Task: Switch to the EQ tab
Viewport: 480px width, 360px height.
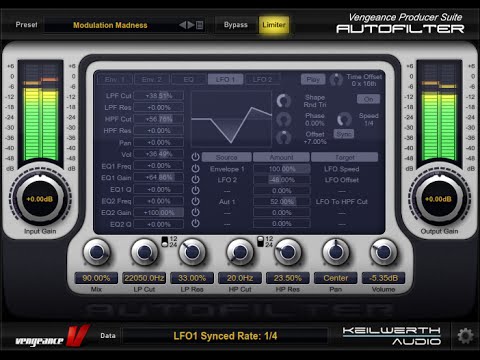Action: 189,79
